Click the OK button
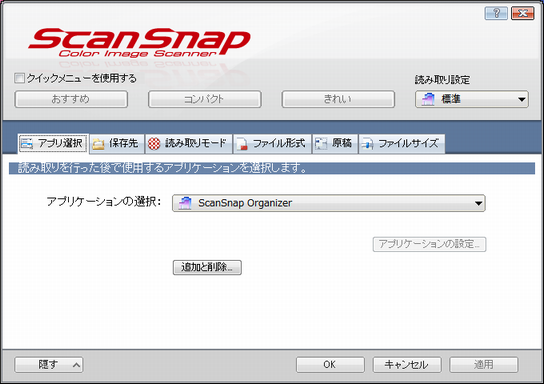 (x=330, y=365)
